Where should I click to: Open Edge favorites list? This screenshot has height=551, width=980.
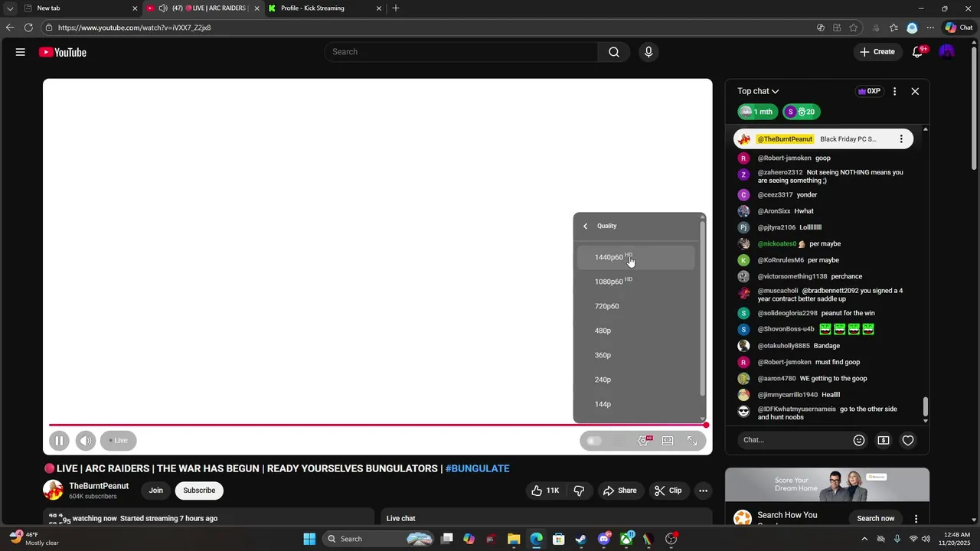coord(893,28)
